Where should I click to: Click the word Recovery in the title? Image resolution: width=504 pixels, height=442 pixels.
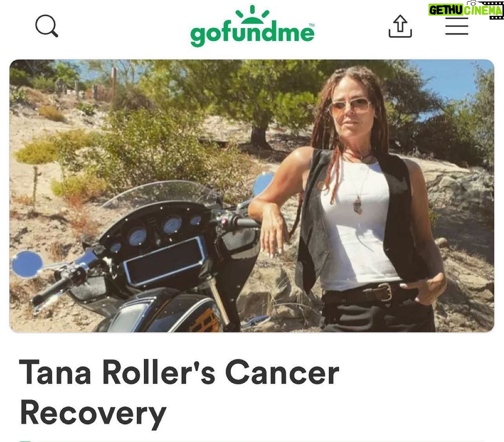[93, 413]
